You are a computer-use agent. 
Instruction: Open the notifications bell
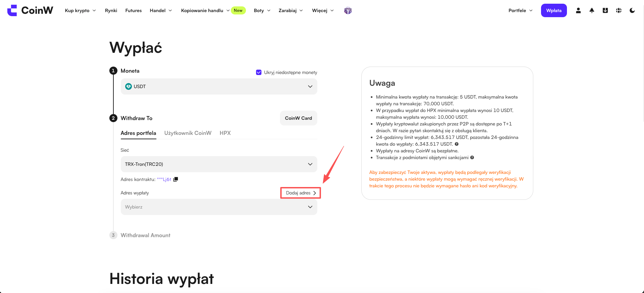[592, 10]
